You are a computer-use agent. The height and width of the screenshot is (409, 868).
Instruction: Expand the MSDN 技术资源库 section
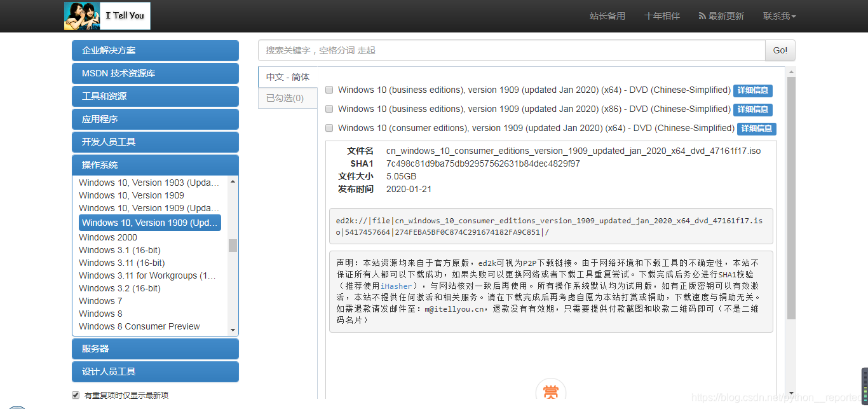point(155,73)
